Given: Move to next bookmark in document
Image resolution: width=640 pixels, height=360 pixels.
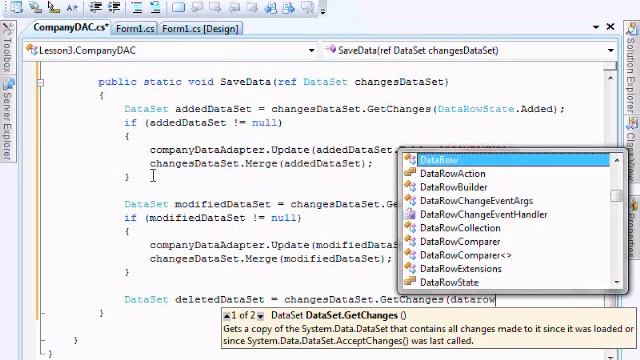Looking at the screenshot, I should pos(289,7).
